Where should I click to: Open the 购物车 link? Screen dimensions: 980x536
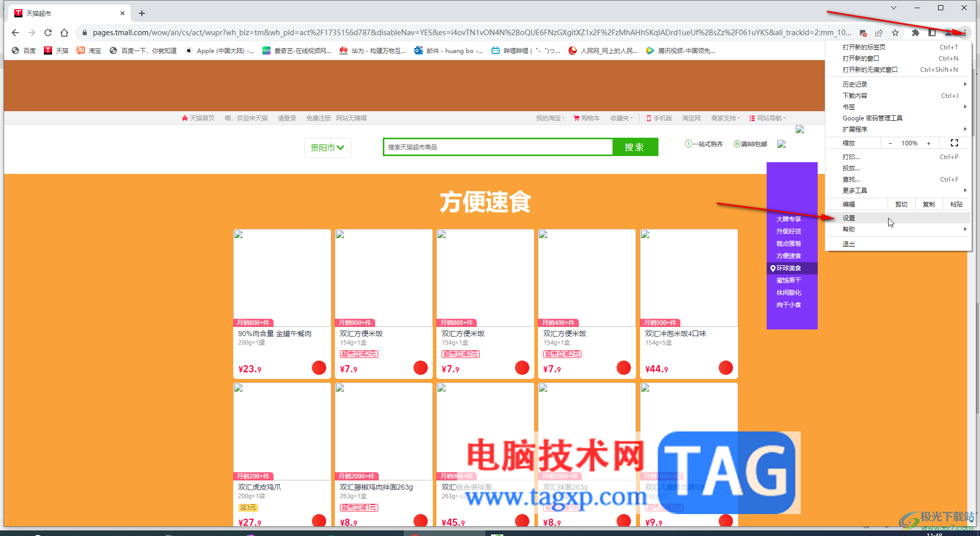(x=587, y=118)
